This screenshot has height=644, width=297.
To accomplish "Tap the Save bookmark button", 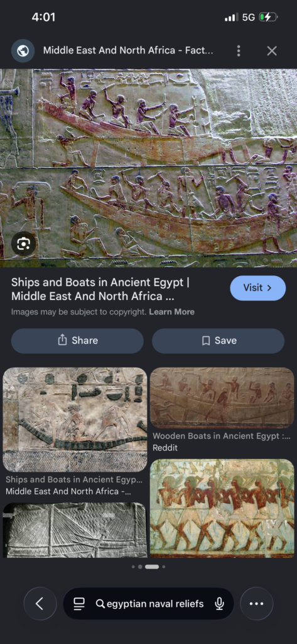I will pos(219,340).
